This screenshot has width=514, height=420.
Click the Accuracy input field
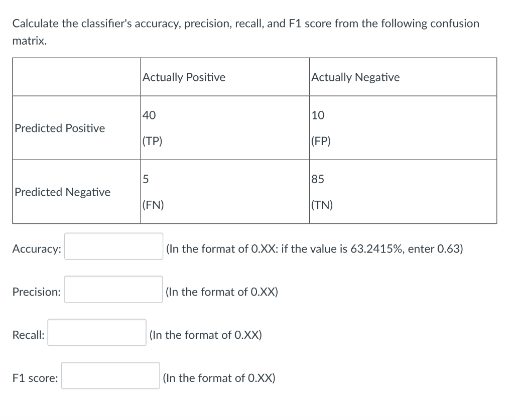[x=112, y=247]
